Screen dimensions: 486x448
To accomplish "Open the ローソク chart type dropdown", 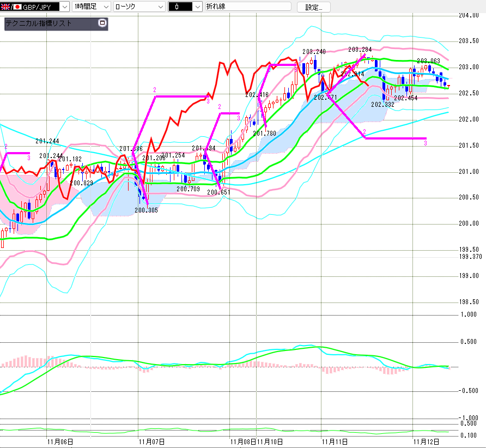I will pos(160,7).
